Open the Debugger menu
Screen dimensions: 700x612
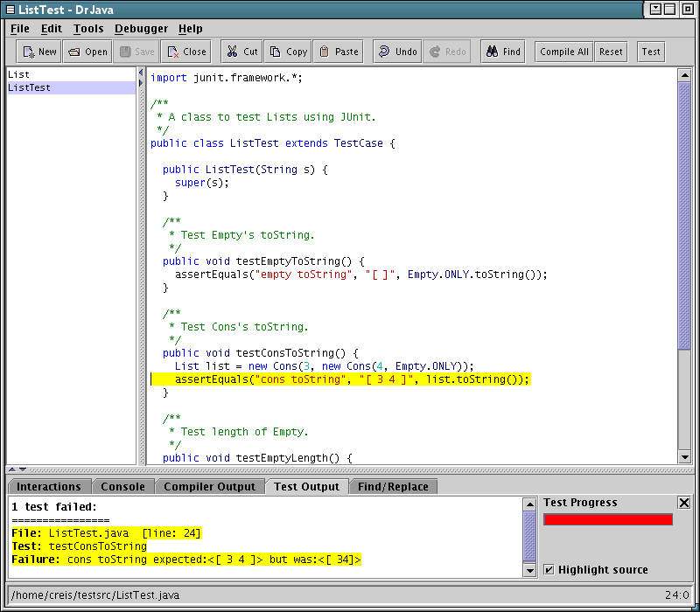pos(141,29)
